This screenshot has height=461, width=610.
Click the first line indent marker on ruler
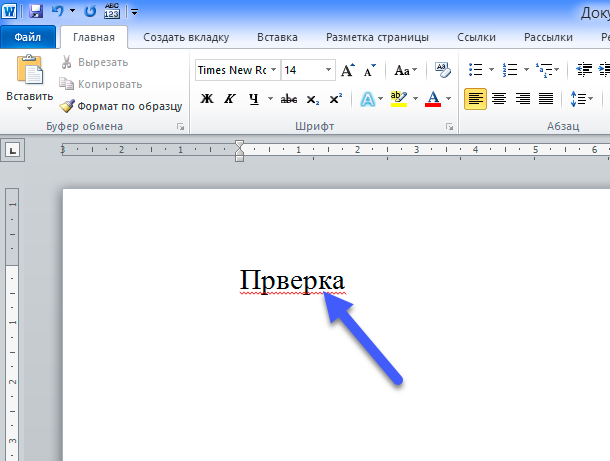239,145
